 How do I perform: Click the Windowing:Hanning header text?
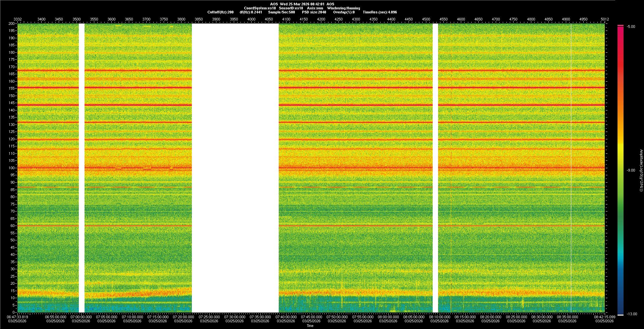tap(343, 8)
